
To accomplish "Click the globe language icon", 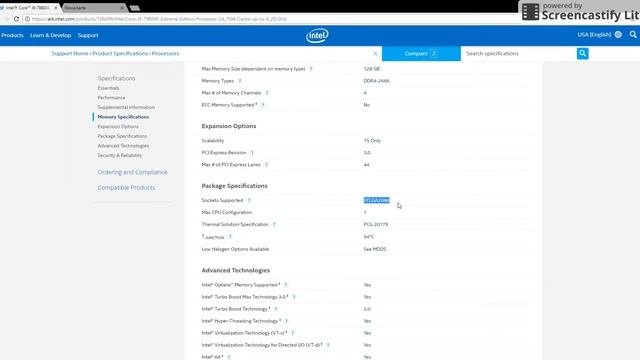I will point(618,35).
